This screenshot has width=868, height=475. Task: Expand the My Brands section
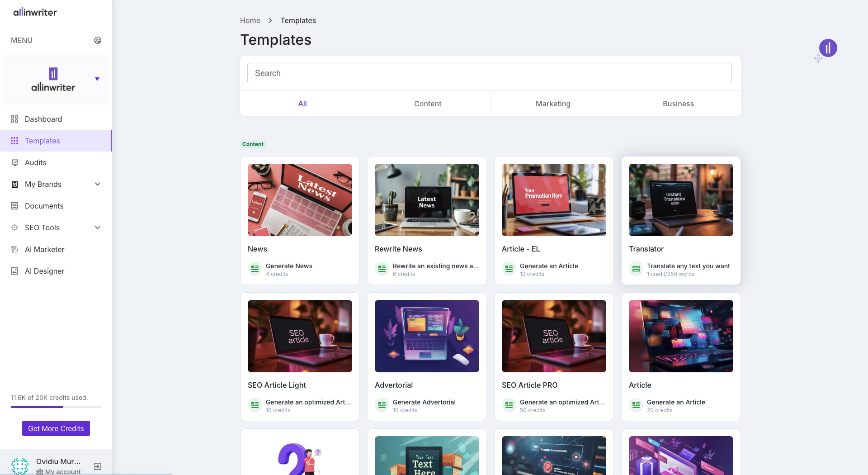click(98, 184)
